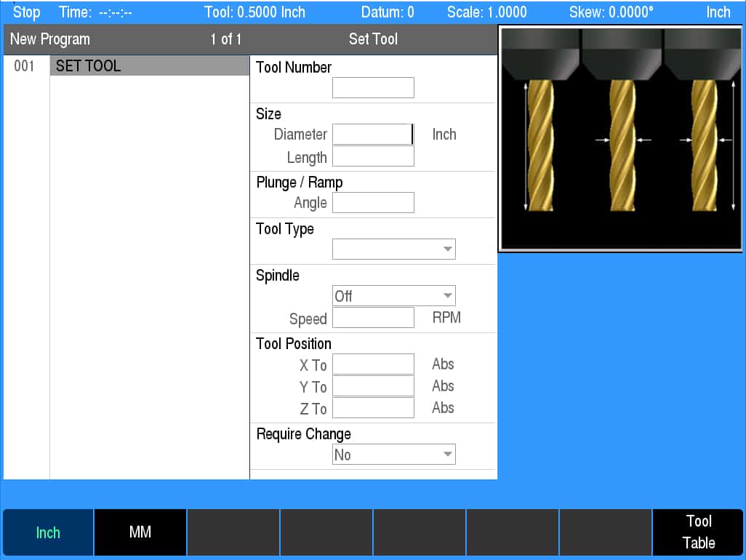Click the Plunge / Ramp Angle field

[373, 203]
